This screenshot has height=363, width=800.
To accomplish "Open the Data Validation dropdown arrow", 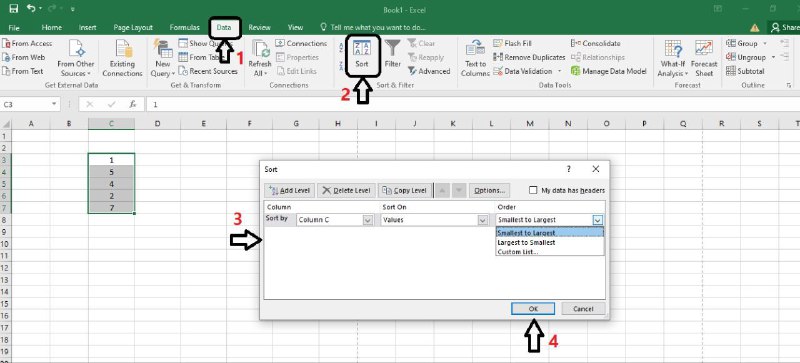I will (x=560, y=71).
